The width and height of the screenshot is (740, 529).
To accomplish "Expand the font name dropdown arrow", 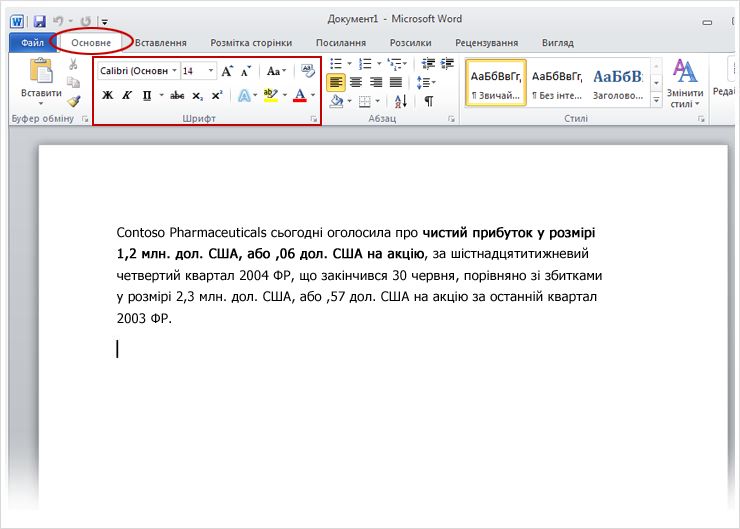I will pos(175,71).
